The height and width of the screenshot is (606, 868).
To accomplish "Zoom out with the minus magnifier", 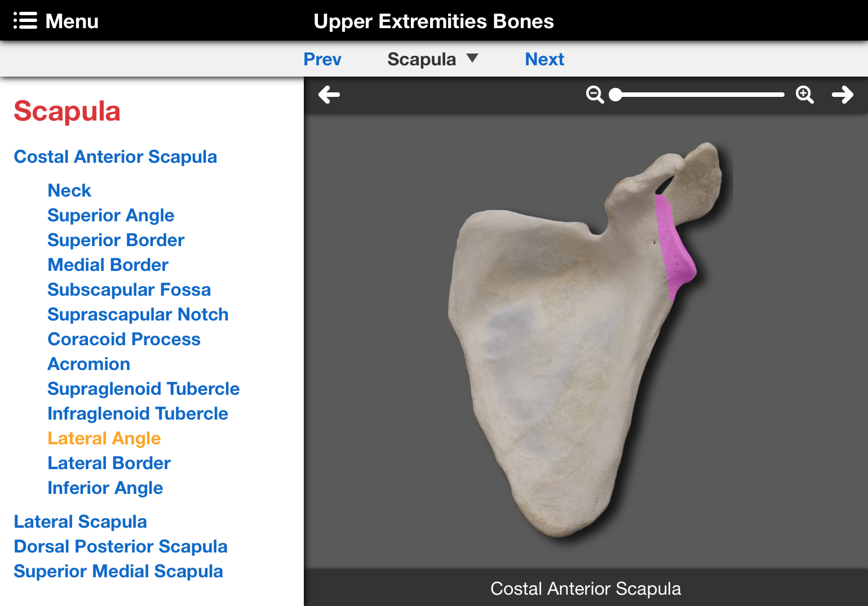I will (x=595, y=95).
